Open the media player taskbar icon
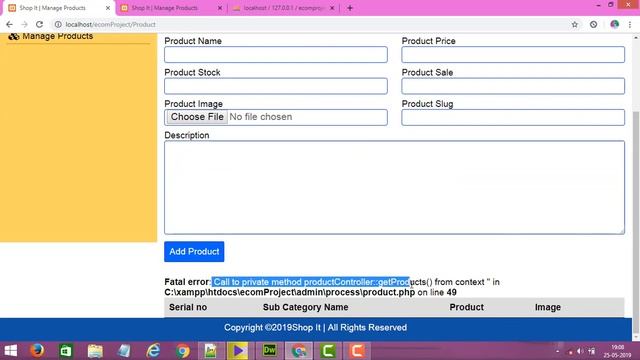The image size is (640, 360). 238,351
